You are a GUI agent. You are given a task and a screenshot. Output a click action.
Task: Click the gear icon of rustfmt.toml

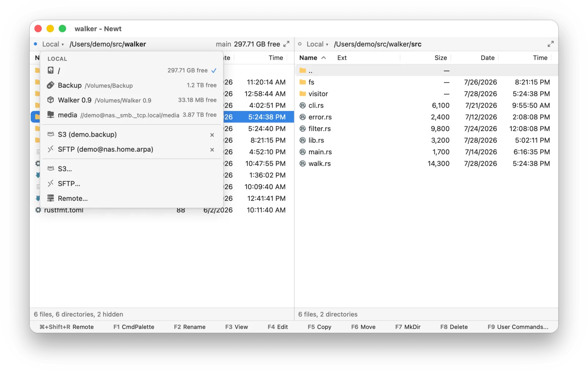pos(38,210)
